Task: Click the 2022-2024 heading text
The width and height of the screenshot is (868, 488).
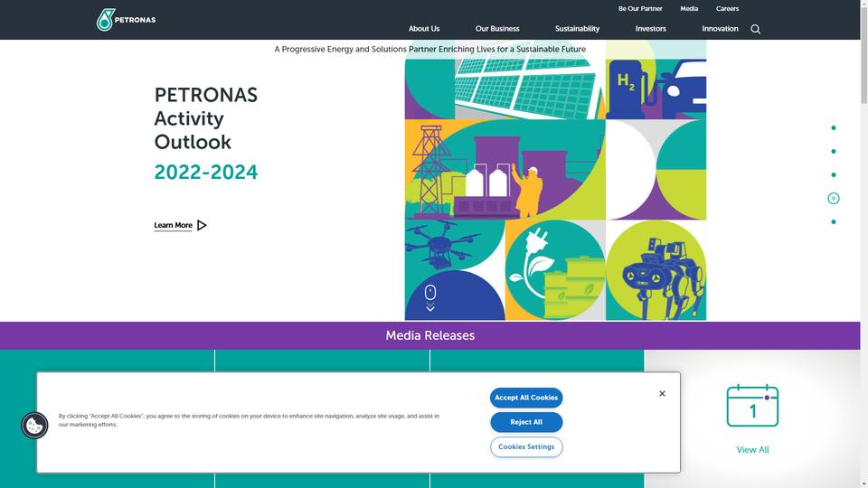Action: tap(206, 172)
